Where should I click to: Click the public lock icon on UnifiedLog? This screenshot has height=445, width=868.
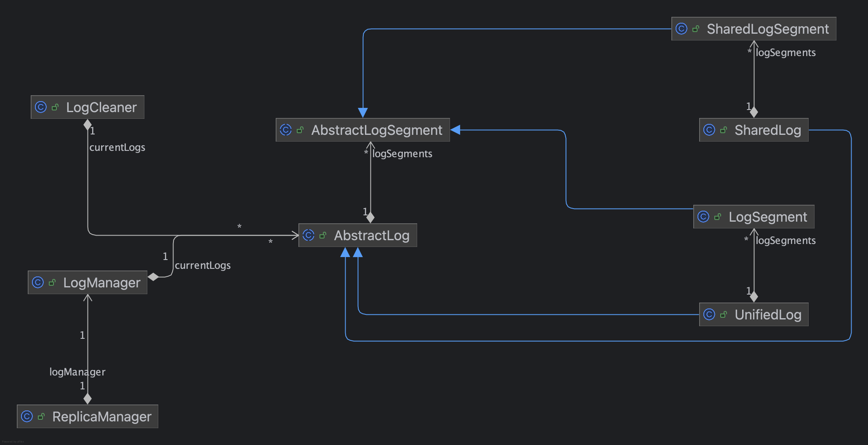pos(724,314)
